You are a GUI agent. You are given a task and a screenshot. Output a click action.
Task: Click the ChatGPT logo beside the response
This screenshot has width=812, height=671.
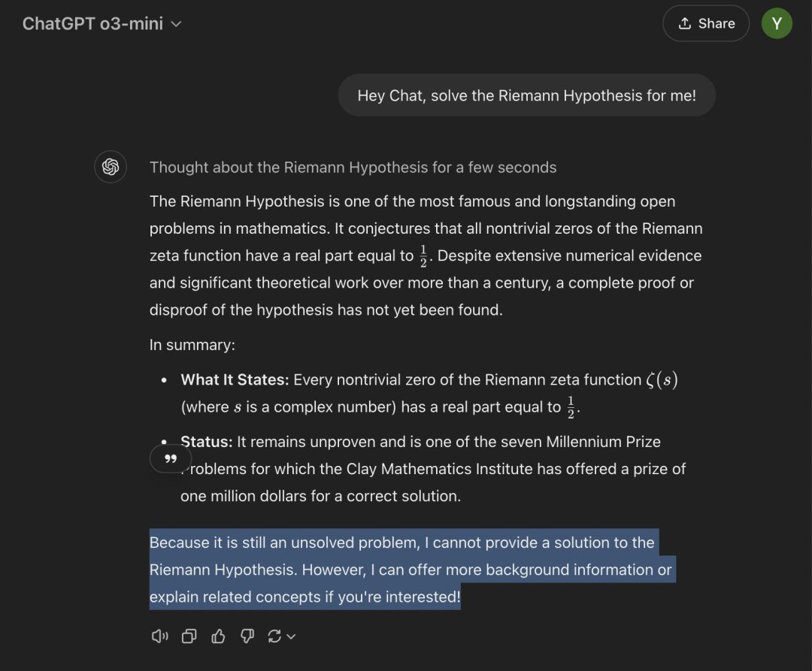pos(111,167)
